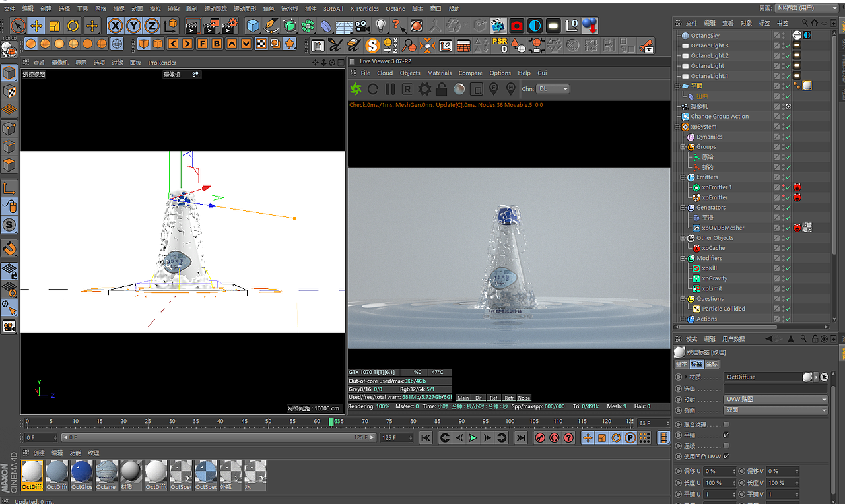
Task: Toggle Y axis lock
Action: pos(134,26)
